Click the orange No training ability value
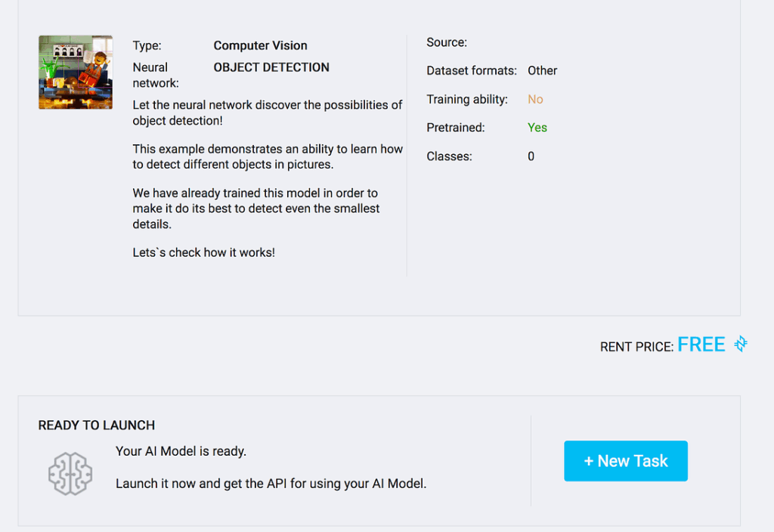The width and height of the screenshot is (774, 532). [x=535, y=99]
